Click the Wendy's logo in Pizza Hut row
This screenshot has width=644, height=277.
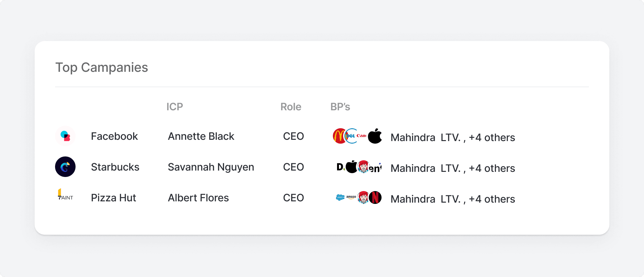tap(363, 197)
